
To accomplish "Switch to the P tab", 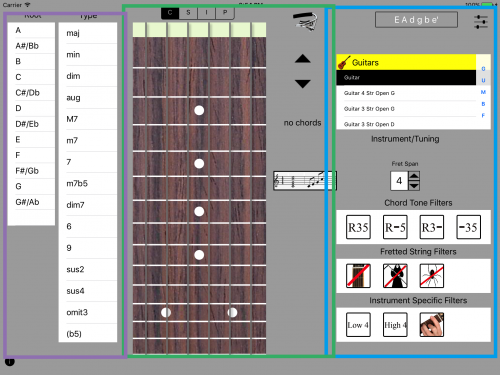I will coord(225,13).
